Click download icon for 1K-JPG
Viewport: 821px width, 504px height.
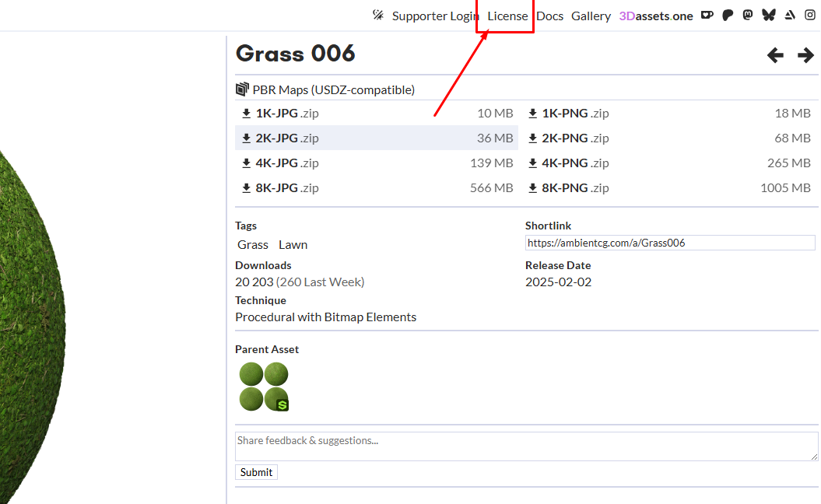click(246, 114)
